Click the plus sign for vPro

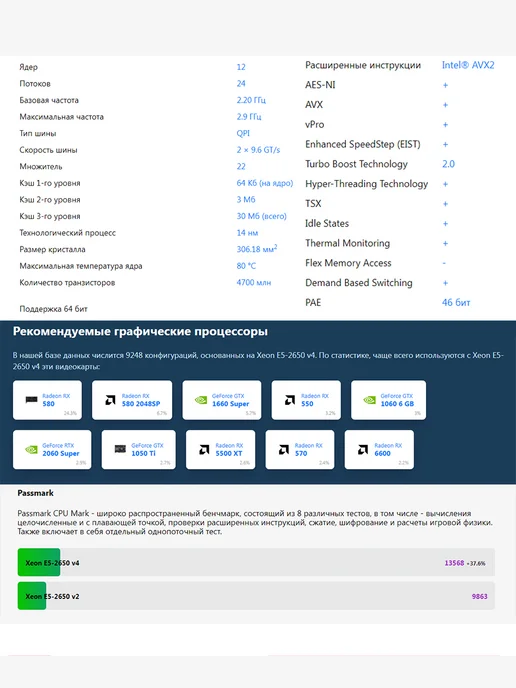(445, 125)
